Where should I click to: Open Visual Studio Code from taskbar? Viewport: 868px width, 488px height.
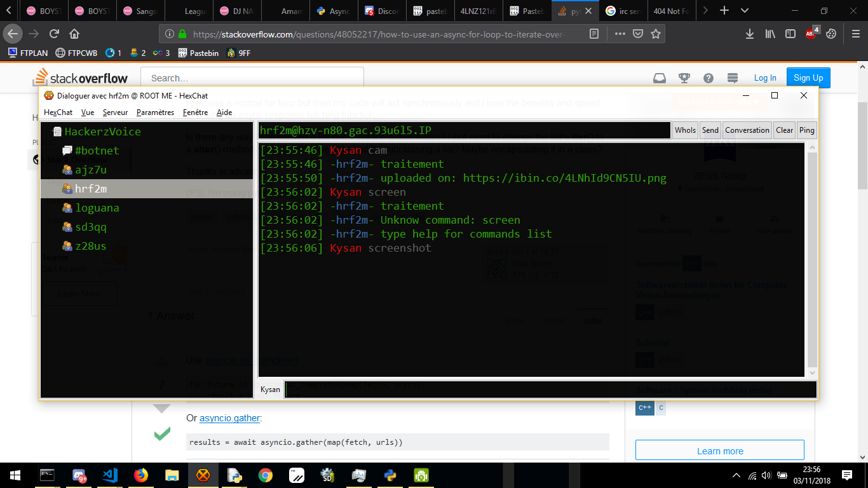click(x=109, y=475)
